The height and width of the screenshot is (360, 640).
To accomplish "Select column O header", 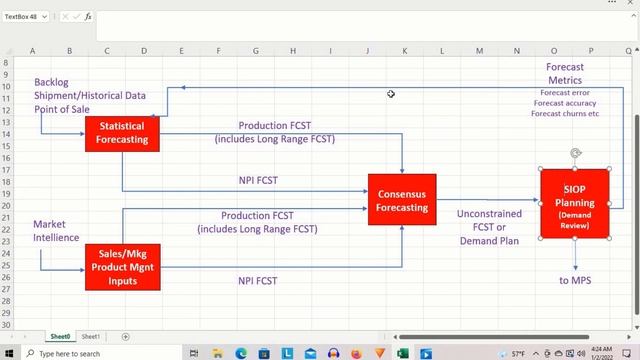I will coord(554,51).
